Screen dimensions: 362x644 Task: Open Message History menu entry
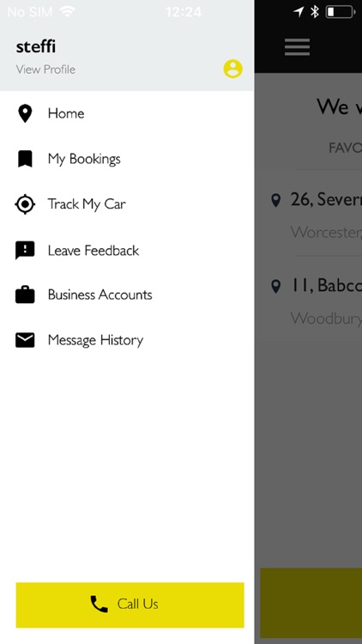pyautogui.click(x=127, y=340)
